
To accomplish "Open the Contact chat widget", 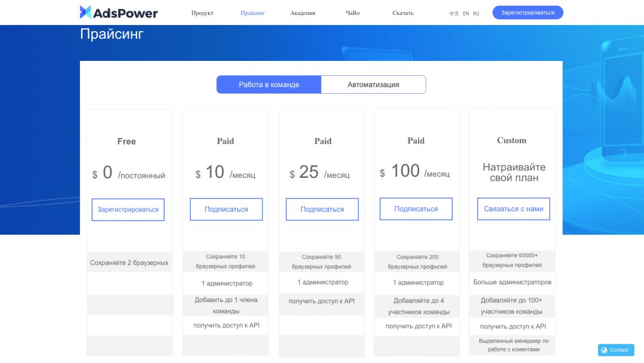I will pos(615,350).
